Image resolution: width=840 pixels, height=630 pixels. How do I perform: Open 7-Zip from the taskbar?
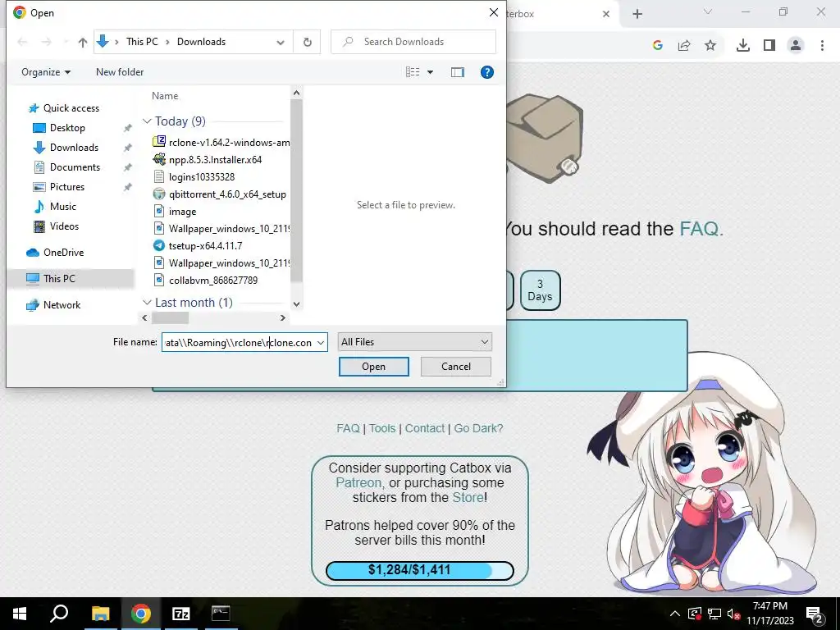click(x=180, y=614)
